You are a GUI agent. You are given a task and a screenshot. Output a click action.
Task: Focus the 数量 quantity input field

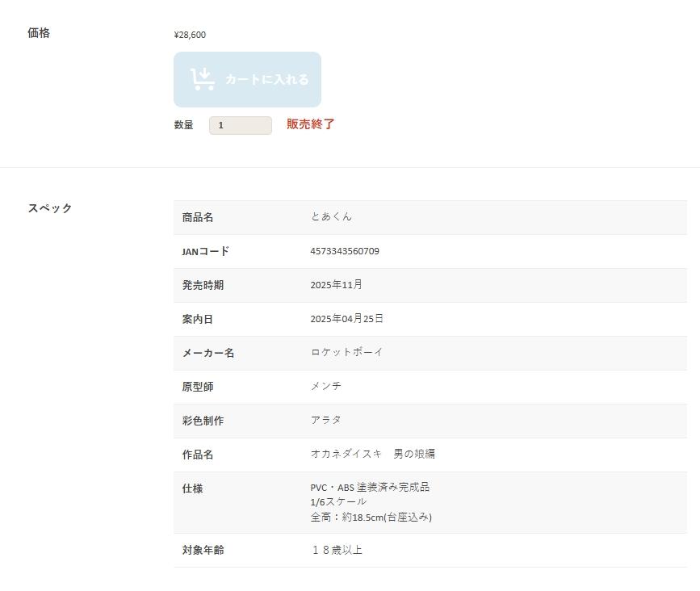point(240,125)
